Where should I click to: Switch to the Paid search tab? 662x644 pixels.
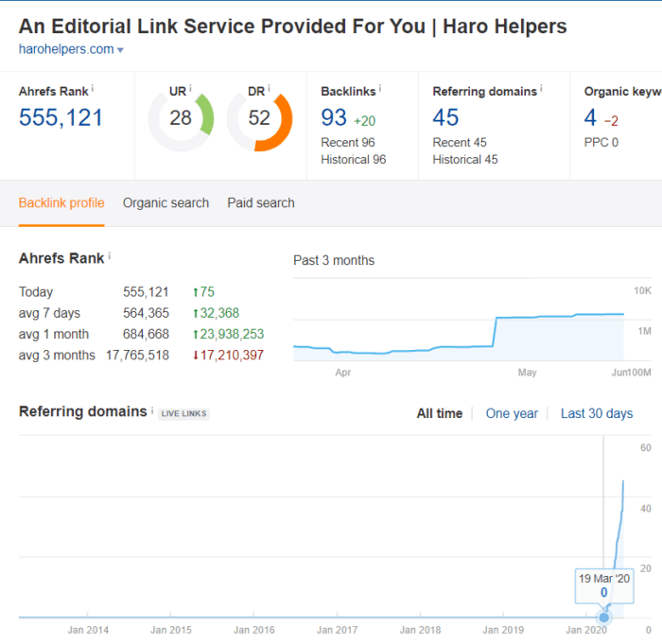click(x=260, y=202)
